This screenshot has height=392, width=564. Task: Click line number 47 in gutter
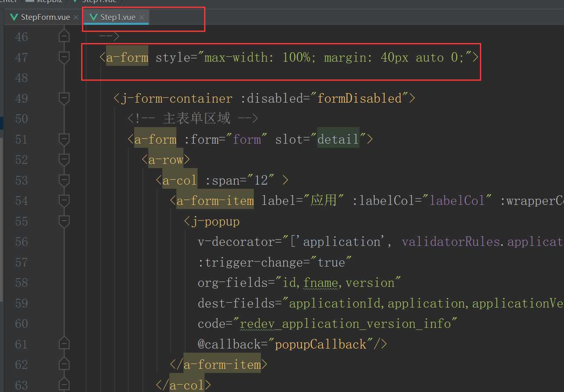tap(22, 58)
